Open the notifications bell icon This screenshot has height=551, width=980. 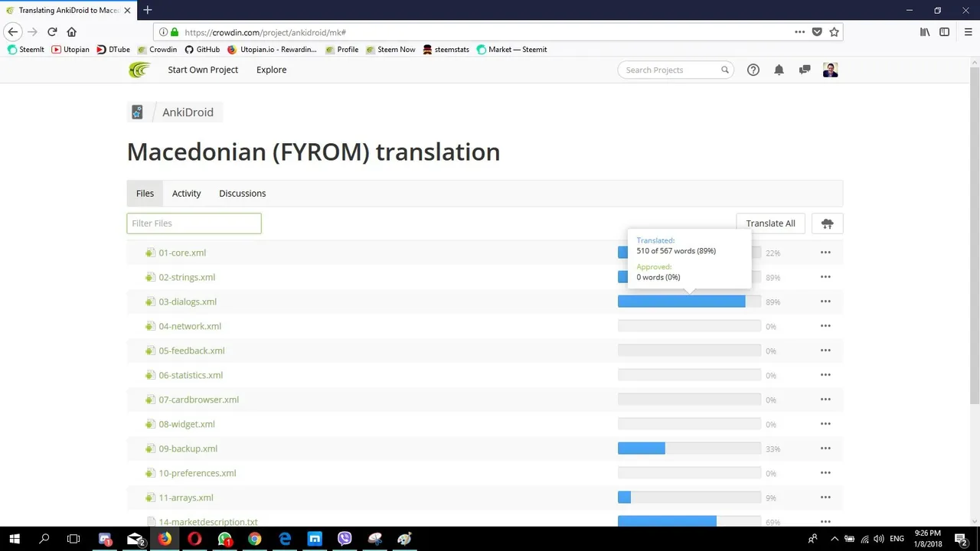tap(779, 70)
